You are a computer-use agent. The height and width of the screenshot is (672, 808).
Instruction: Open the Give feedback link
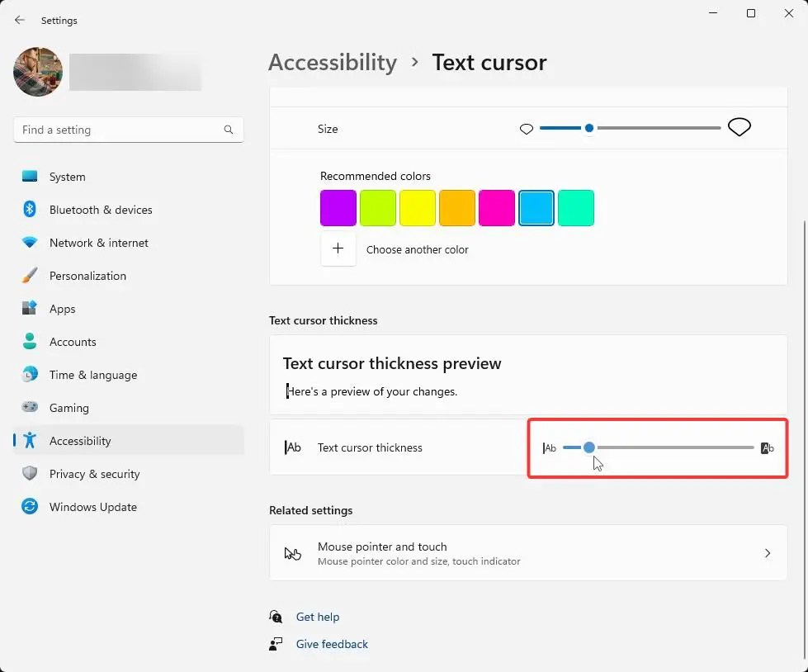coord(332,644)
